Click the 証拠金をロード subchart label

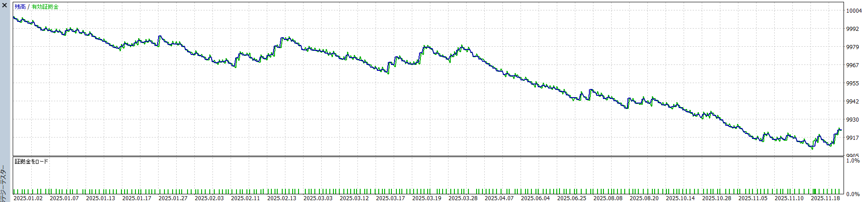[x=31, y=162]
